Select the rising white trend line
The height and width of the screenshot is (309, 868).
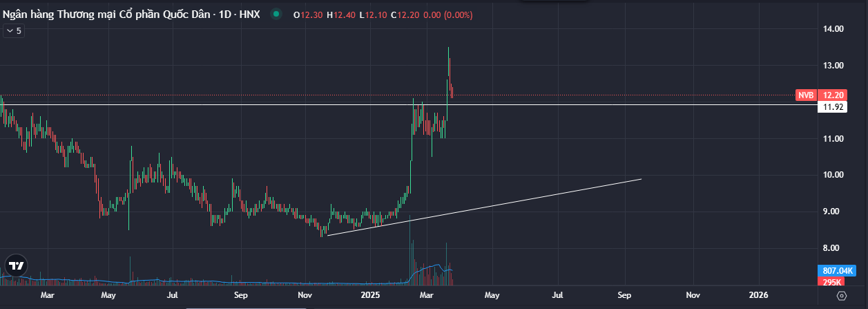(483, 207)
